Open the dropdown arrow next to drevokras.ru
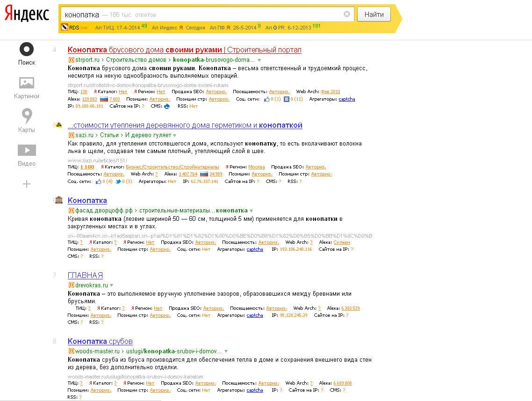Image resolution: width=532 pixels, height=401 pixels. tap(111, 285)
